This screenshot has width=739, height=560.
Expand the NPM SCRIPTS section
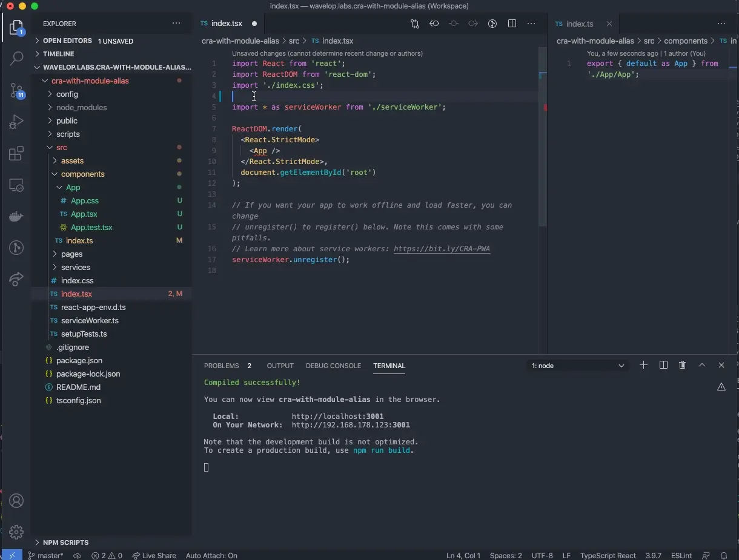pos(65,542)
